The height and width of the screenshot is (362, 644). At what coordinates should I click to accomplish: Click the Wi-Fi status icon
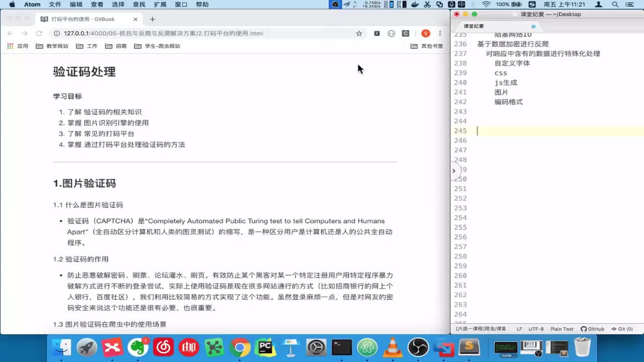point(486,5)
